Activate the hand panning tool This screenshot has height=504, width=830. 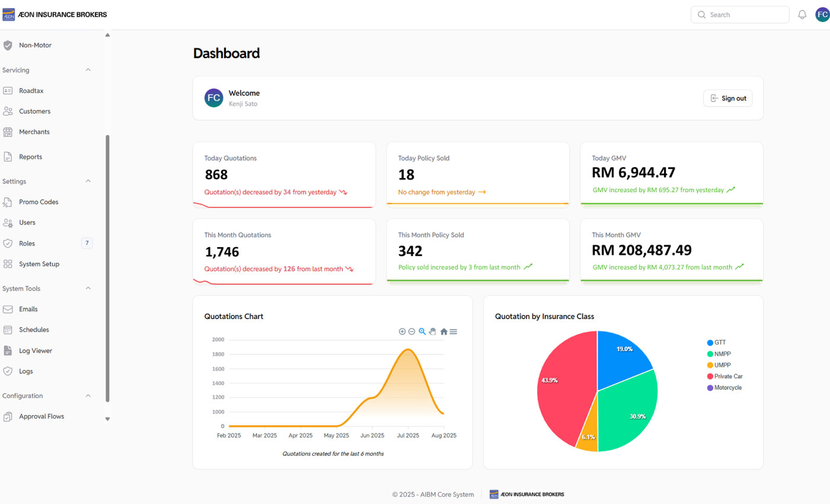click(432, 331)
